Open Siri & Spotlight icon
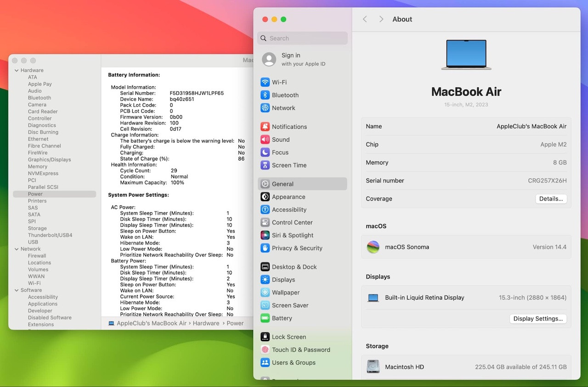Viewport: 588px width, 387px height. pos(265,235)
